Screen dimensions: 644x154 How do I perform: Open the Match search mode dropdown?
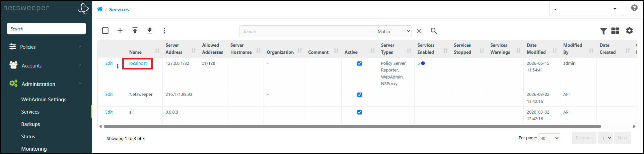click(x=393, y=31)
